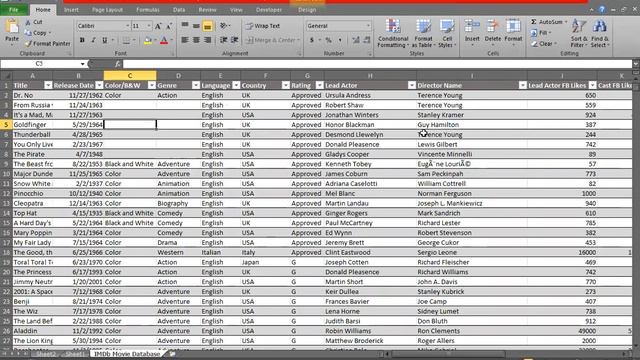This screenshot has height=360, width=640.
Task: Increase font size with grow font icon
Action: tap(158, 26)
